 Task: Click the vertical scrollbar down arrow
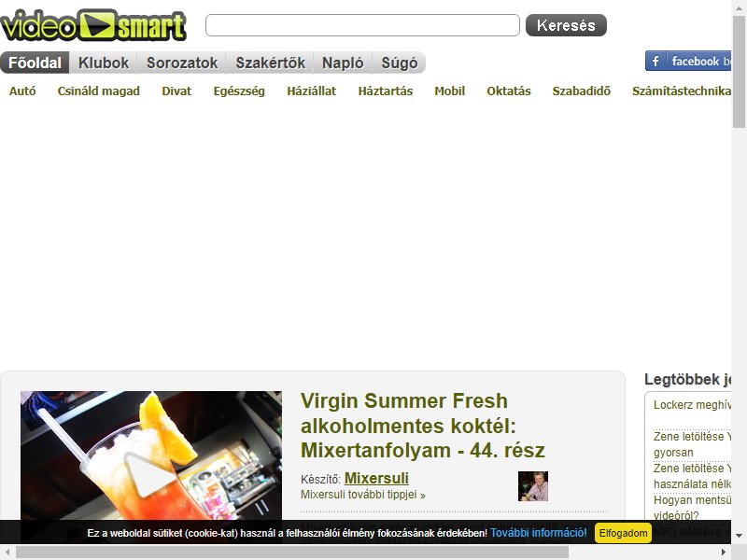(739, 536)
